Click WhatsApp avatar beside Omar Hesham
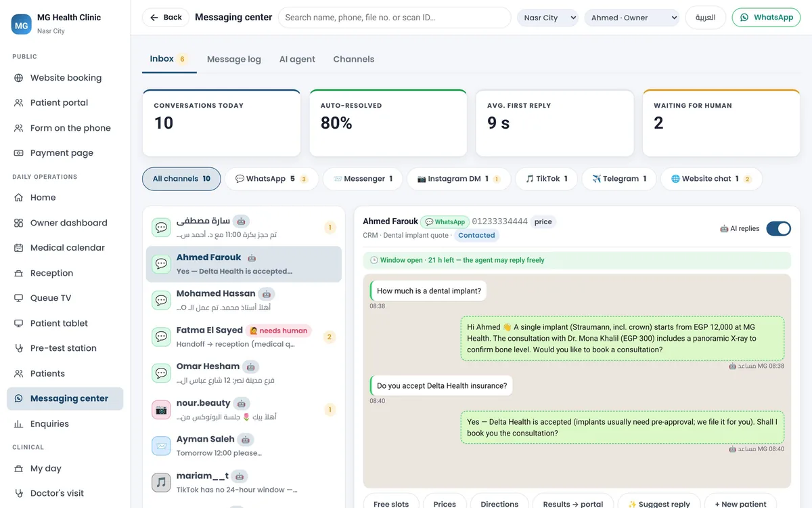 (x=161, y=373)
